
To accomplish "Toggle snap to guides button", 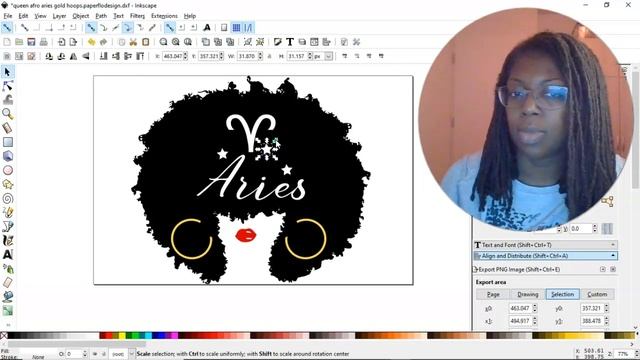I will pos(248,28).
